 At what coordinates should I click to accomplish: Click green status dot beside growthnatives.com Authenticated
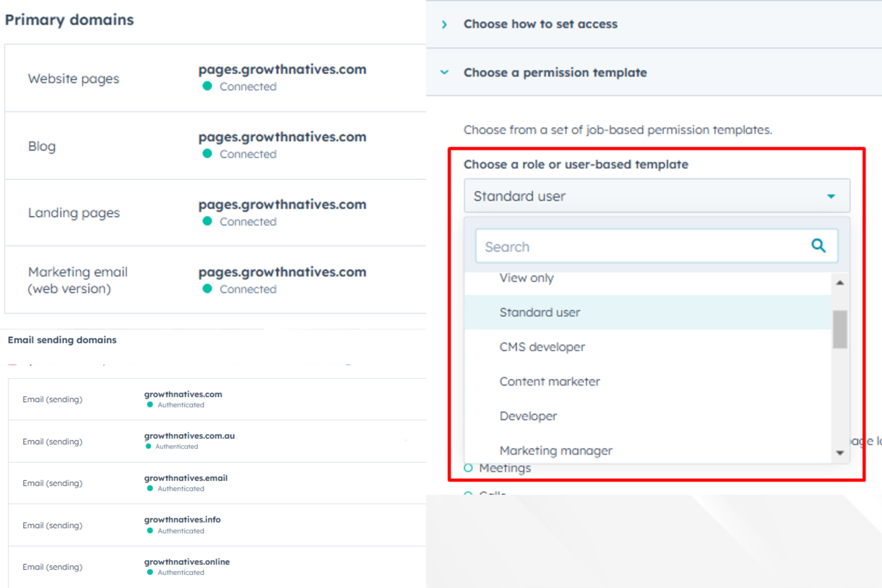[150, 405]
